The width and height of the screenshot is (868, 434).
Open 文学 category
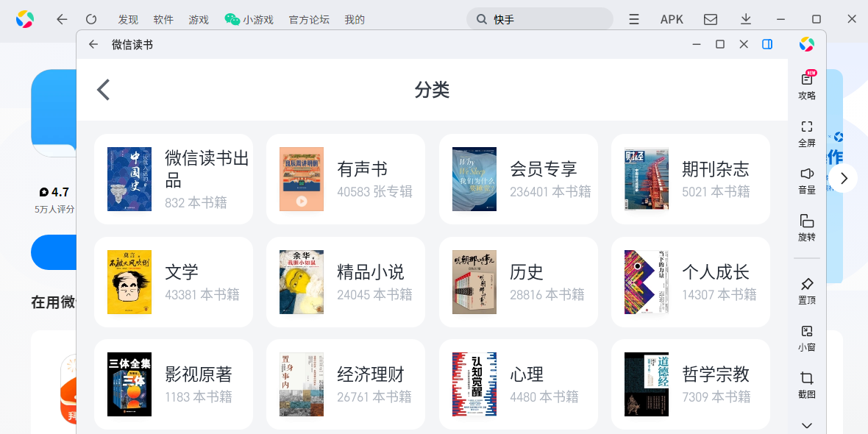[174, 282]
